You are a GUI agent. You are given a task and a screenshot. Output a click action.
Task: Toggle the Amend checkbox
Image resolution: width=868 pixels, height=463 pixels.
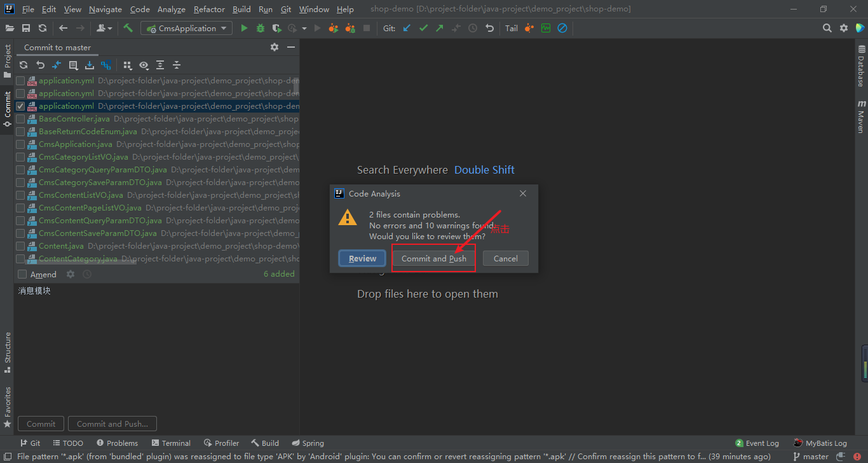click(22, 274)
